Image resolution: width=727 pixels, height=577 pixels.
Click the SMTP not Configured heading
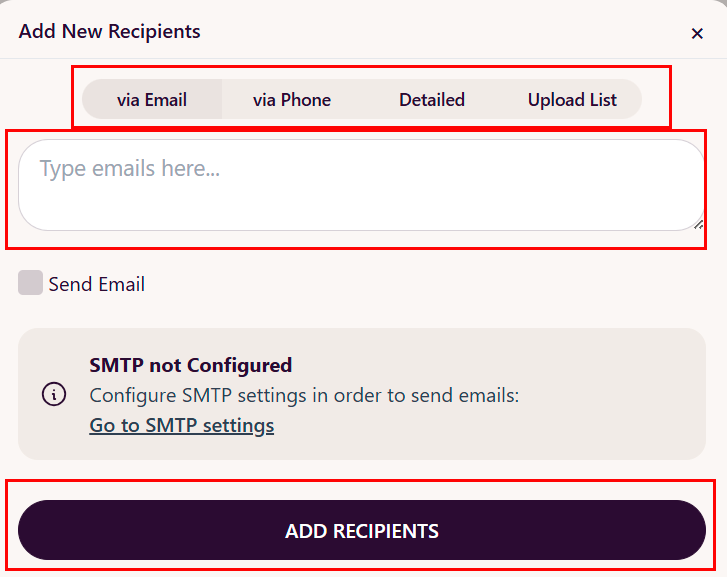191,365
